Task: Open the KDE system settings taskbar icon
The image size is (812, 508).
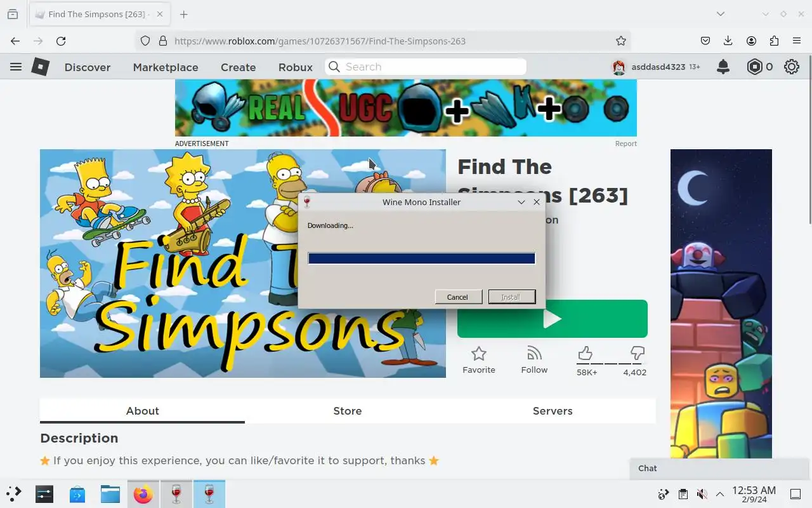Action: 44,493
